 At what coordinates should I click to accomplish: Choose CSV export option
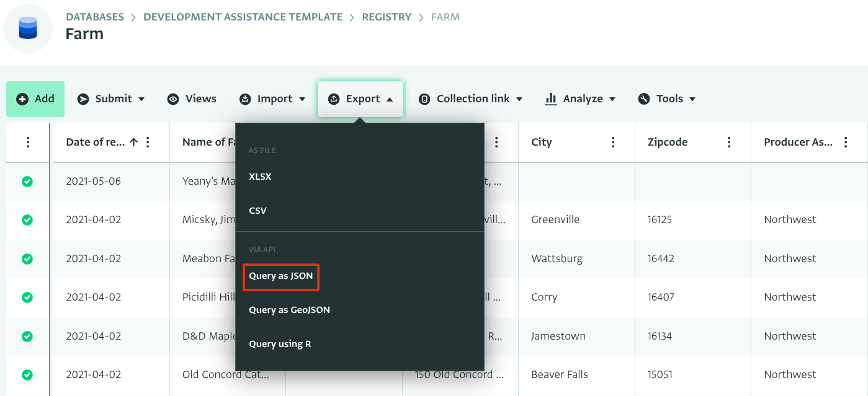257,211
